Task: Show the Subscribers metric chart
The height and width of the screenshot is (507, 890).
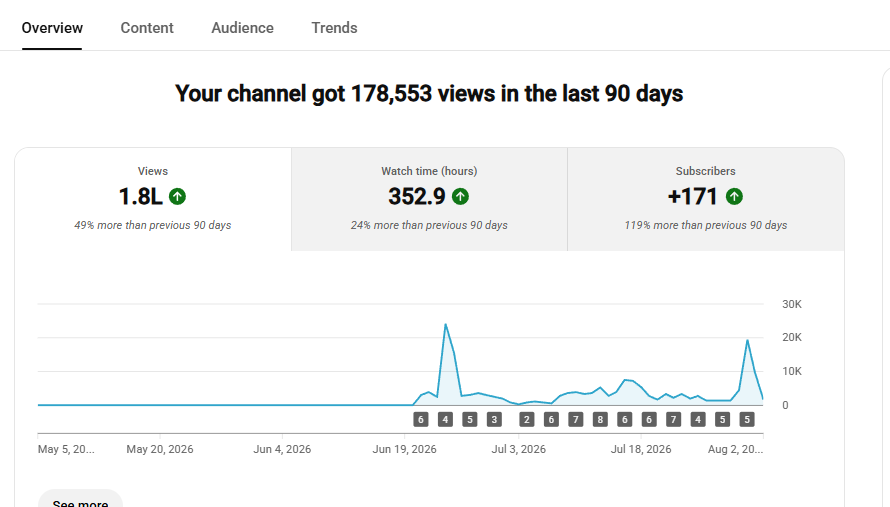Action: tap(706, 199)
